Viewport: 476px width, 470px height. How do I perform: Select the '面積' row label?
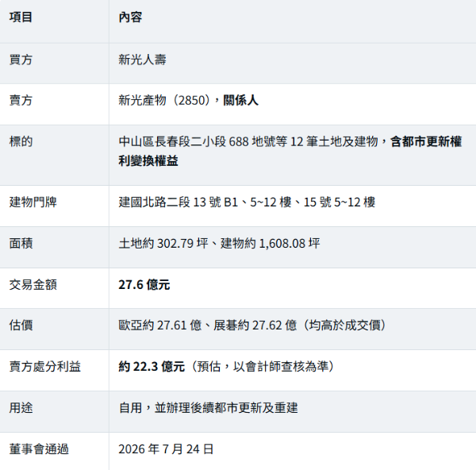21,244
